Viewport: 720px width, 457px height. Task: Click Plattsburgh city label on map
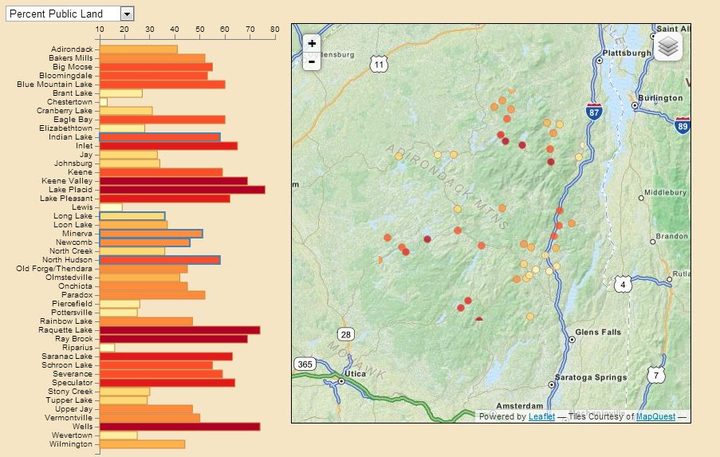[626, 53]
